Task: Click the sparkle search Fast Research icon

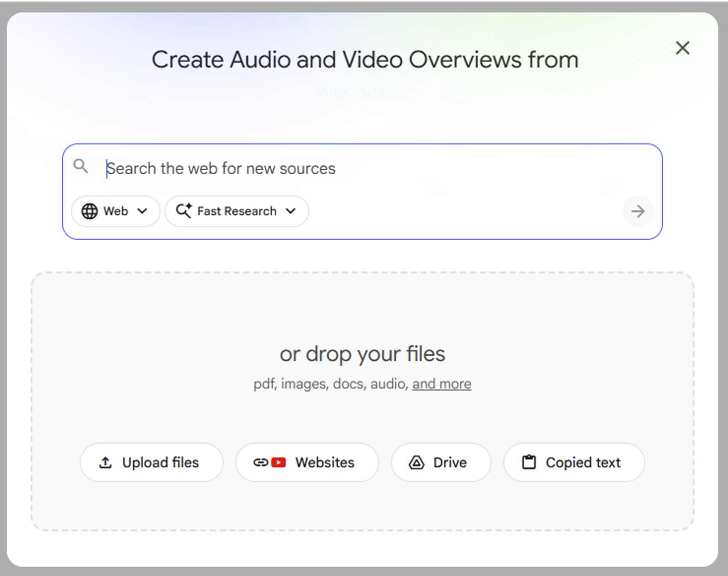Action: (x=184, y=210)
